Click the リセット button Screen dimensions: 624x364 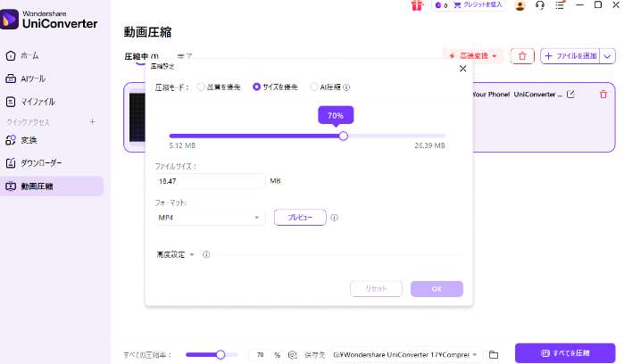[x=376, y=289]
